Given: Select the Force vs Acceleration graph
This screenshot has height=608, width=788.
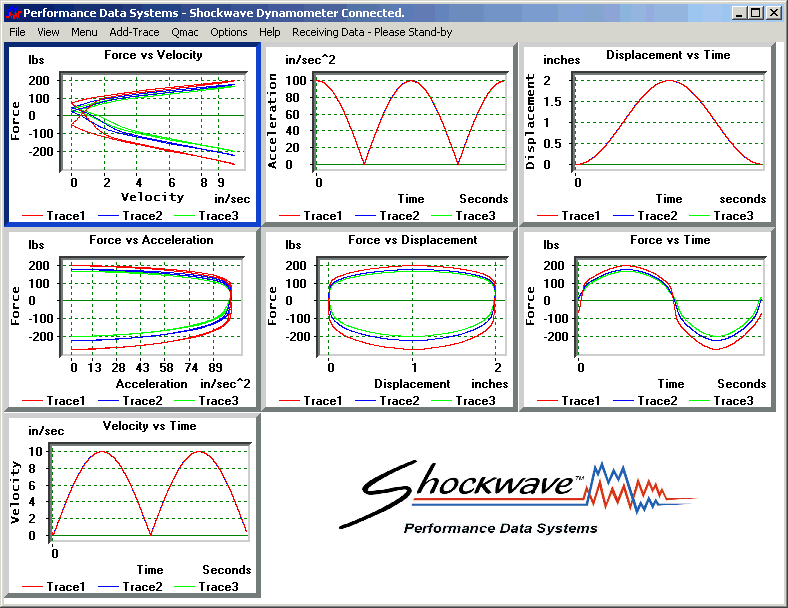Looking at the screenshot, I should point(133,320).
